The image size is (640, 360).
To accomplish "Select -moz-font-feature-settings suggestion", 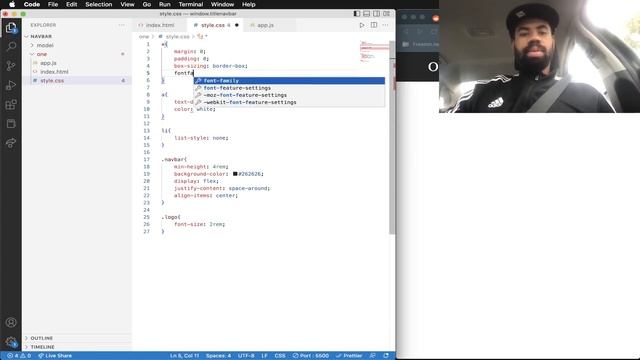I will pos(289,95).
